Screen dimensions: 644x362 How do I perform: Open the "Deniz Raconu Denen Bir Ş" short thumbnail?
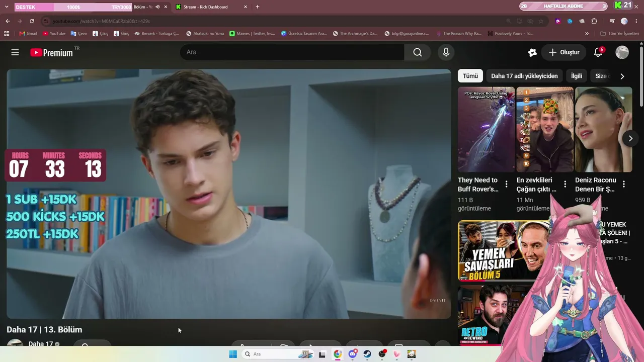pyautogui.click(x=604, y=130)
